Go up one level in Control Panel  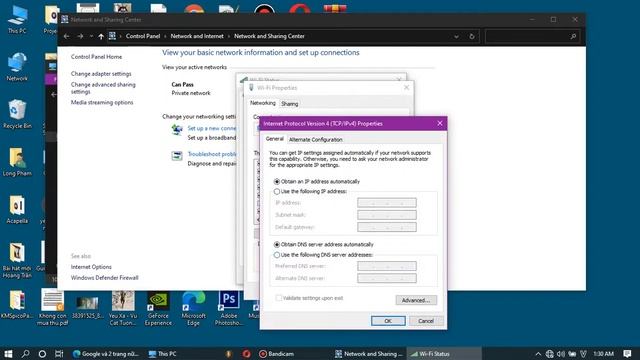point(101,36)
